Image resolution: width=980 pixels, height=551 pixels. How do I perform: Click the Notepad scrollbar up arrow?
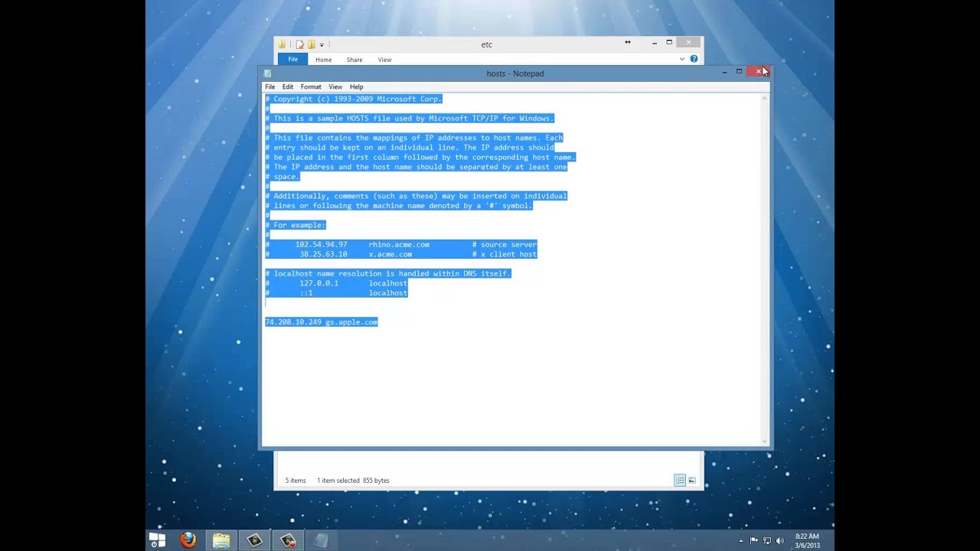(x=763, y=99)
